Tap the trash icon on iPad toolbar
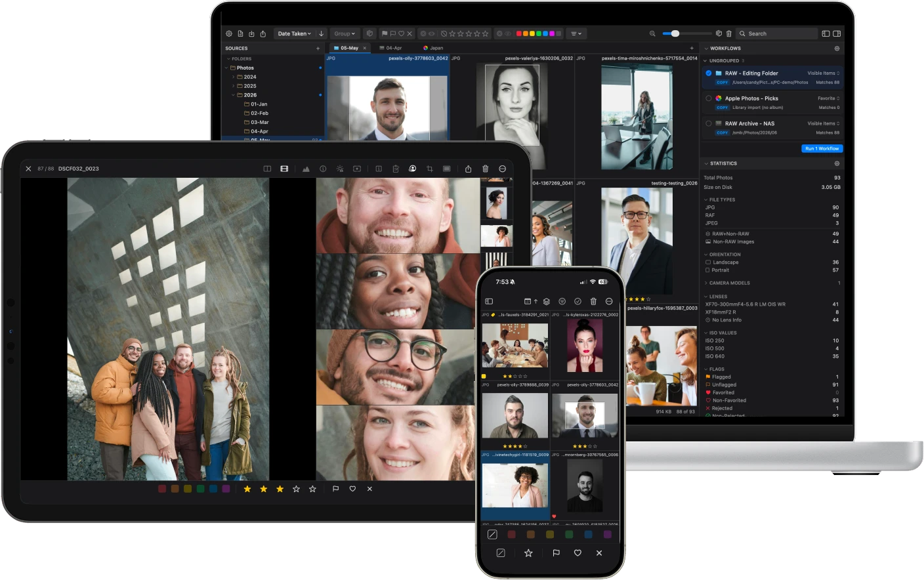 click(x=486, y=169)
